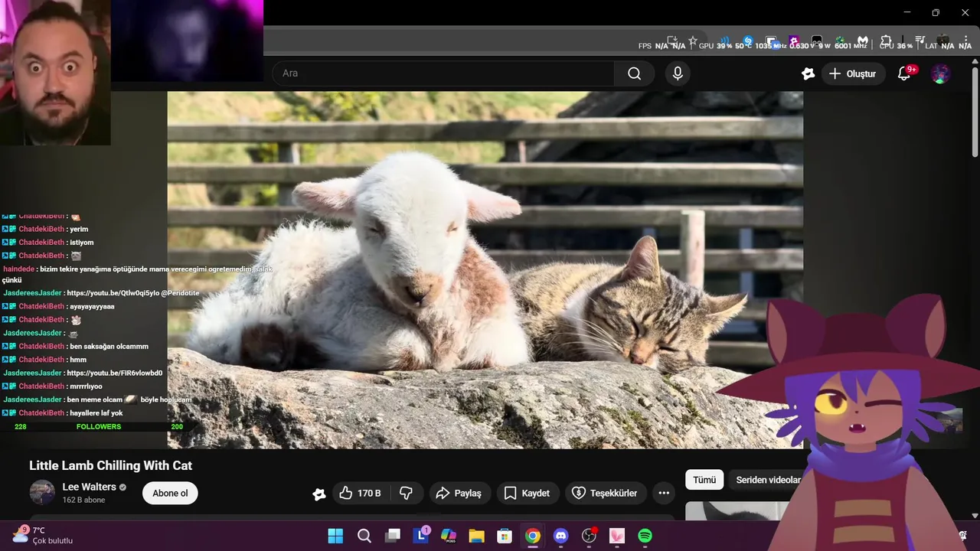
Task: Click the chat message 'mrrrrlıyoo'
Action: 86,386
